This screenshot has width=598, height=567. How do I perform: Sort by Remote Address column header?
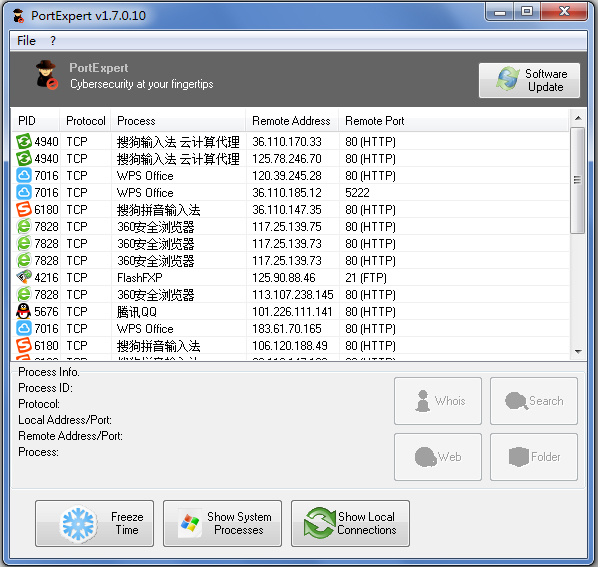pyautogui.click(x=292, y=121)
